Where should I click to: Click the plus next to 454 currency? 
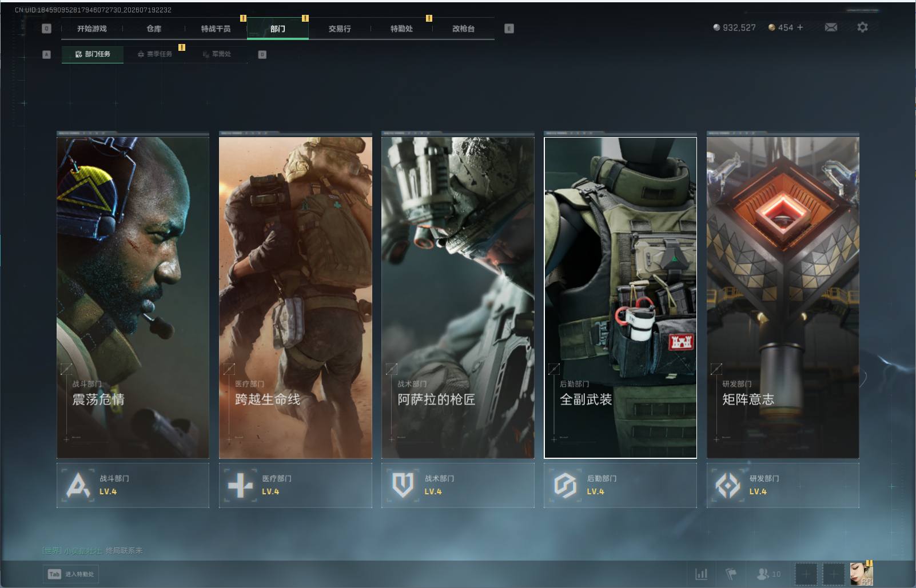tap(800, 27)
